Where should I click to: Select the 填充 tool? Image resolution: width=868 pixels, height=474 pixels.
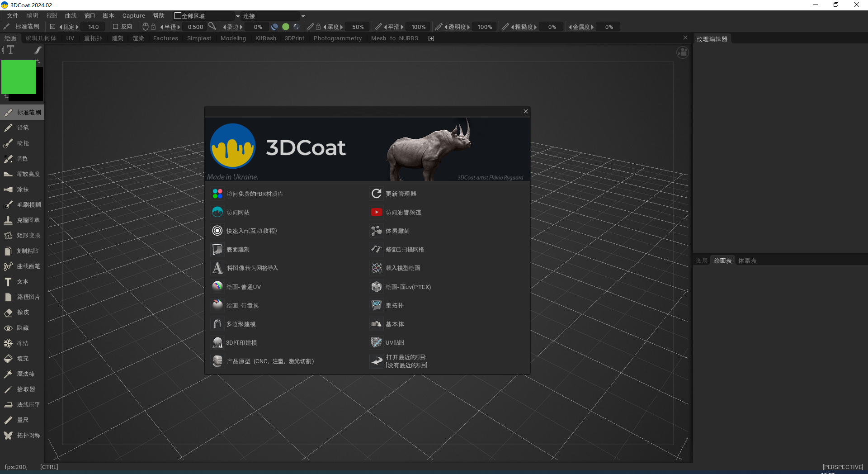[23, 358]
